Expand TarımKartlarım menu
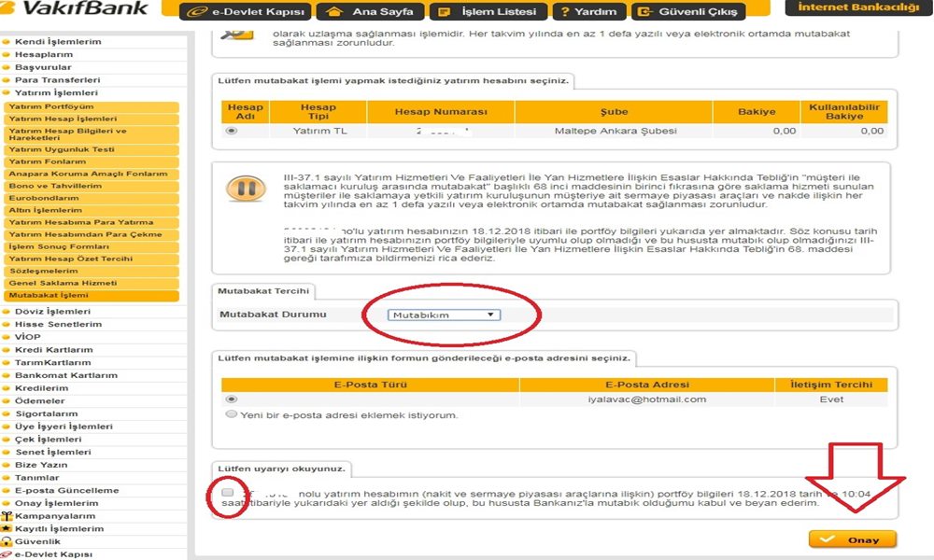This screenshot has height=560, width=934. [53, 362]
